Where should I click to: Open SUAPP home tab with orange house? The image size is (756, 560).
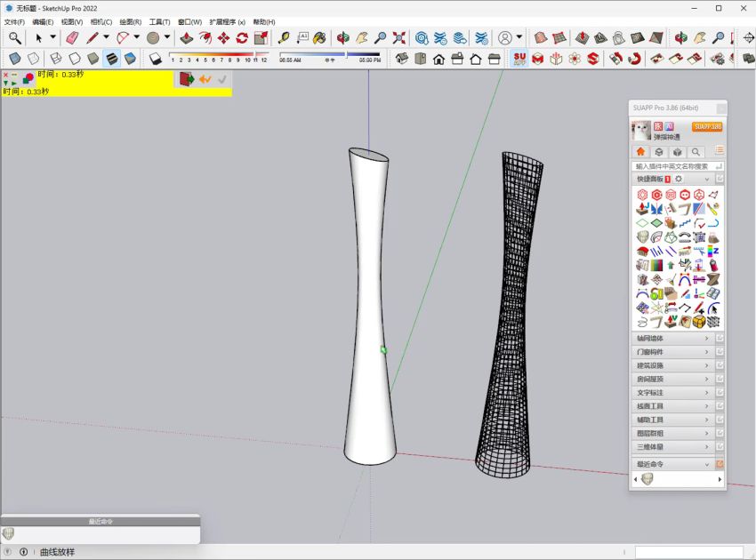pos(640,152)
